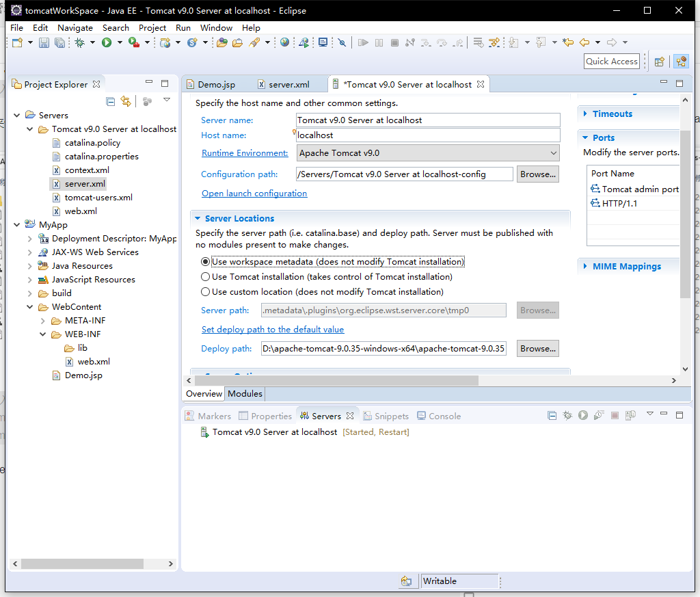Open the Run button dropdown arrow
This screenshot has width=700, height=597.
120,42
